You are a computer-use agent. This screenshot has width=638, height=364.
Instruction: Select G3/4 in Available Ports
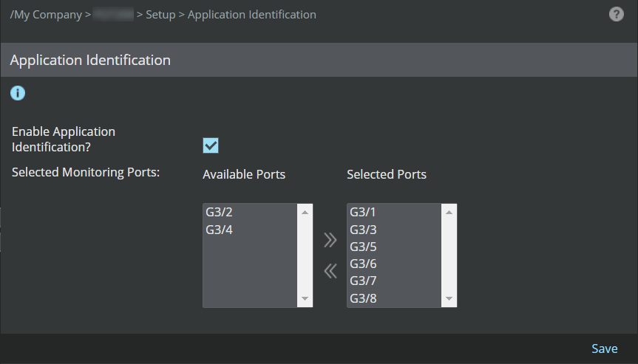[250, 230]
